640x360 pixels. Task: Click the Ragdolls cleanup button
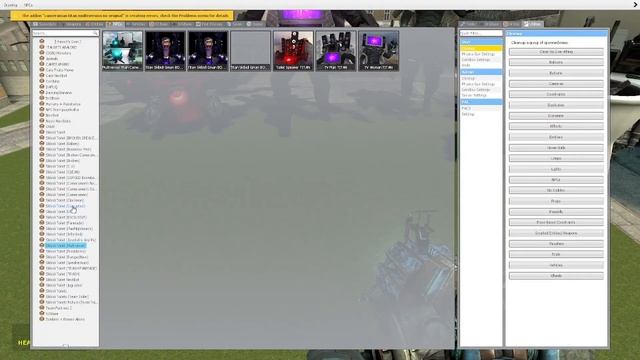click(x=556, y=212)
